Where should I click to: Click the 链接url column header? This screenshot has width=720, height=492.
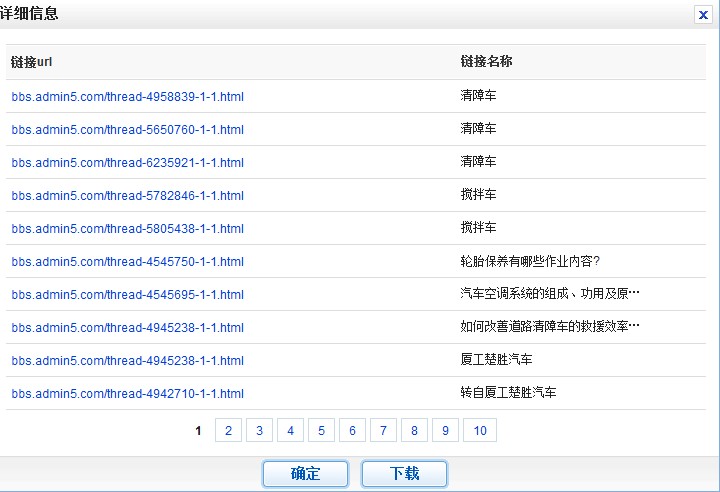[32, 62]
